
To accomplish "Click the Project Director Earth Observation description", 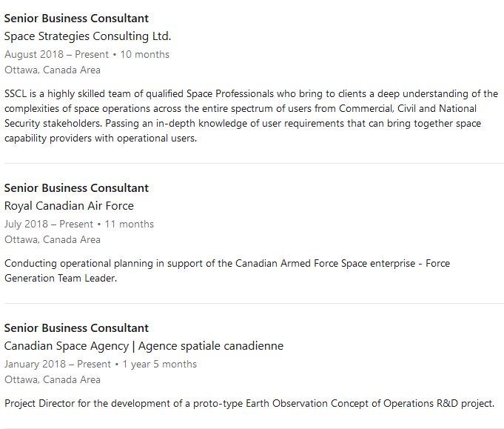I will pyautogui.click(x=249, y=404).
